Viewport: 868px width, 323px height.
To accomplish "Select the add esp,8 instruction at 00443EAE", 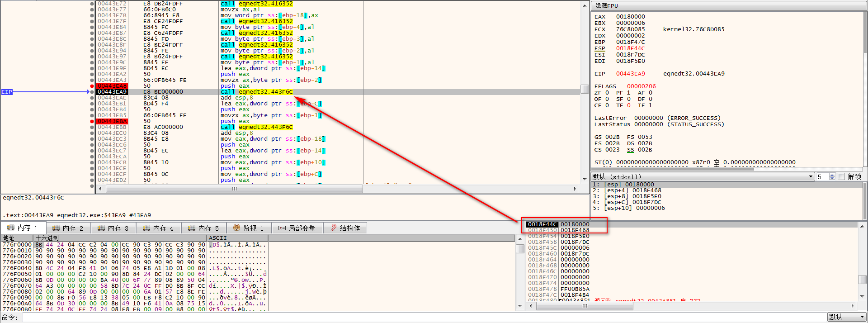I will [x=236, y=98].
